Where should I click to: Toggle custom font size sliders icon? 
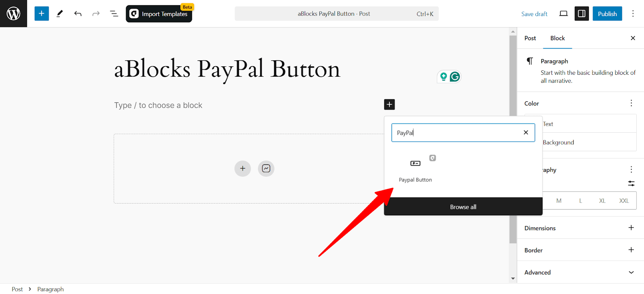[631, 183]
